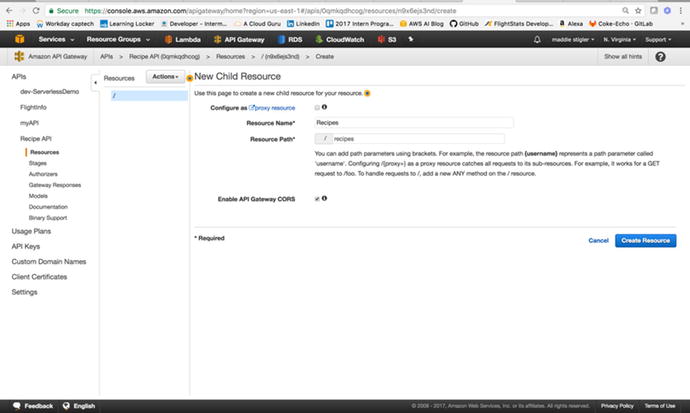Viewport: 690px width, 413px height.
Task: Click the browser zoom magnifier icon
Action: click(625, 10)
